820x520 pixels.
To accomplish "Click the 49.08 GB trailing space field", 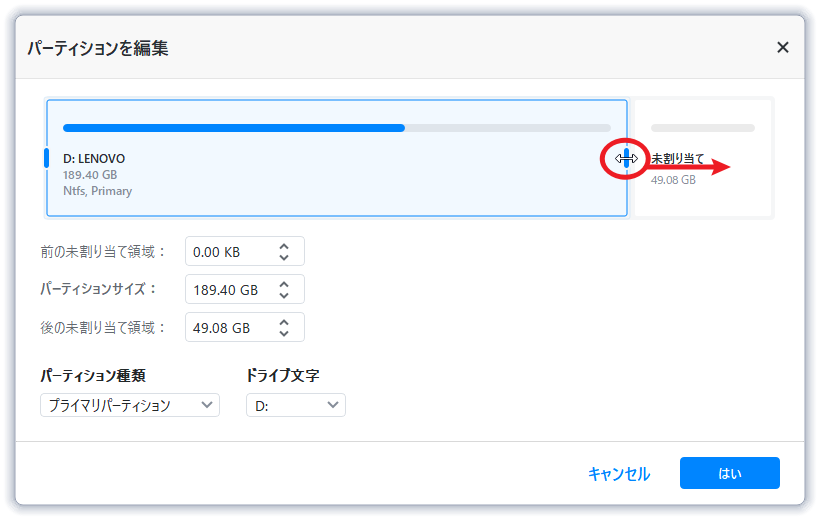I will [228, 328].
